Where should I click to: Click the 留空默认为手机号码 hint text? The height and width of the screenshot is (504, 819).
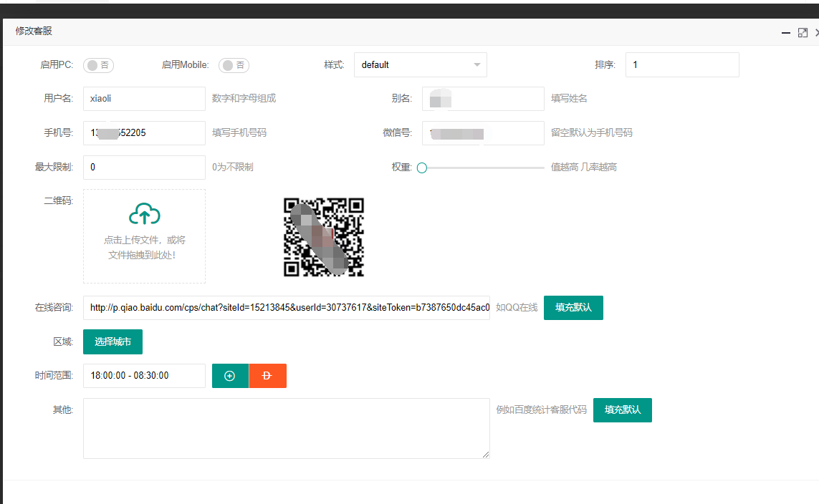tap(592, 133)
